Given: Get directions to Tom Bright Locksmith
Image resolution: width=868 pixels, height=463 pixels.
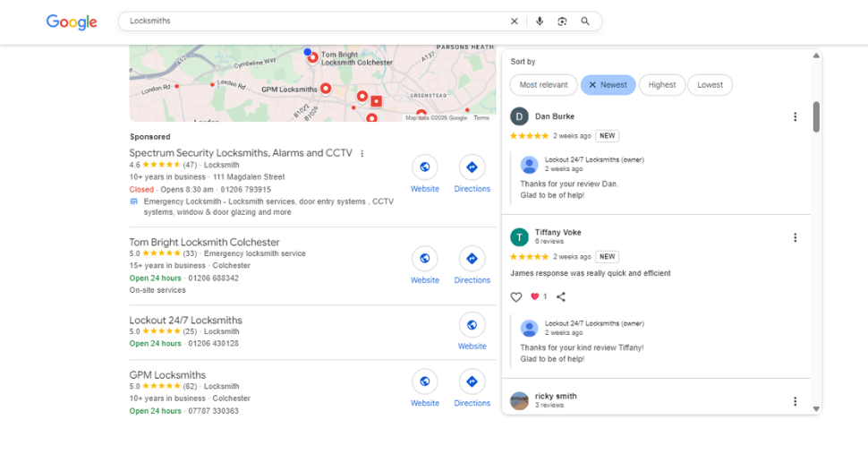Looking at the screenshot, I should [472, 259].
